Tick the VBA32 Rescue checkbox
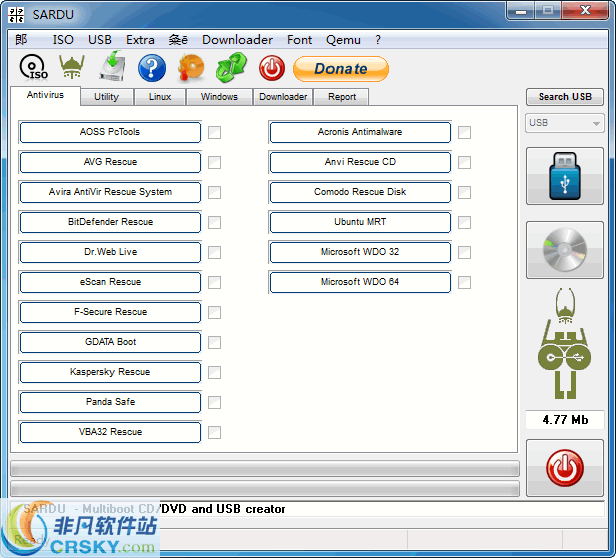Screen dimensions: 616x558 coord(214,433)
